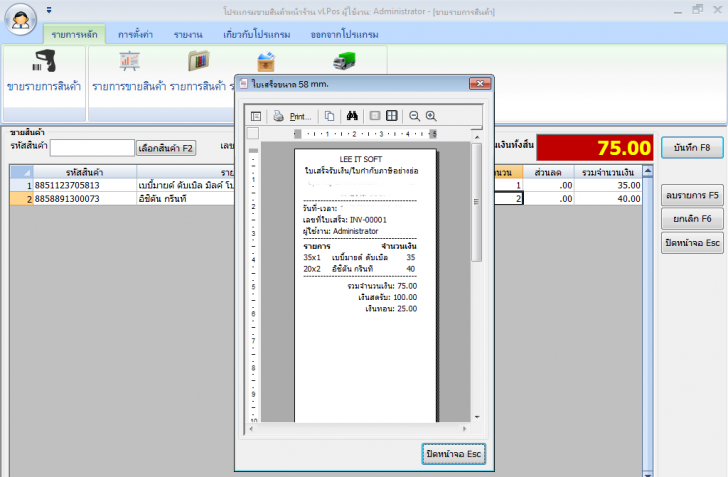This screenshot has height=477, width=728.
Task: Click the อิชิตัน กรีนที product name cell
Action: pyautogui.click(x=186, y=199)
